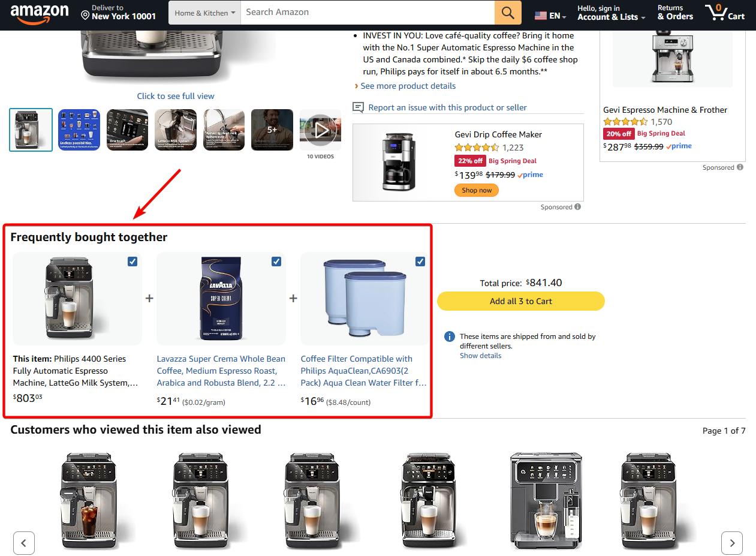Screen dimensions: 756x556
Task: Uncheck the AquaClean coffee filter checkbox
Action: pyautogui.click(x=420, y=262)
